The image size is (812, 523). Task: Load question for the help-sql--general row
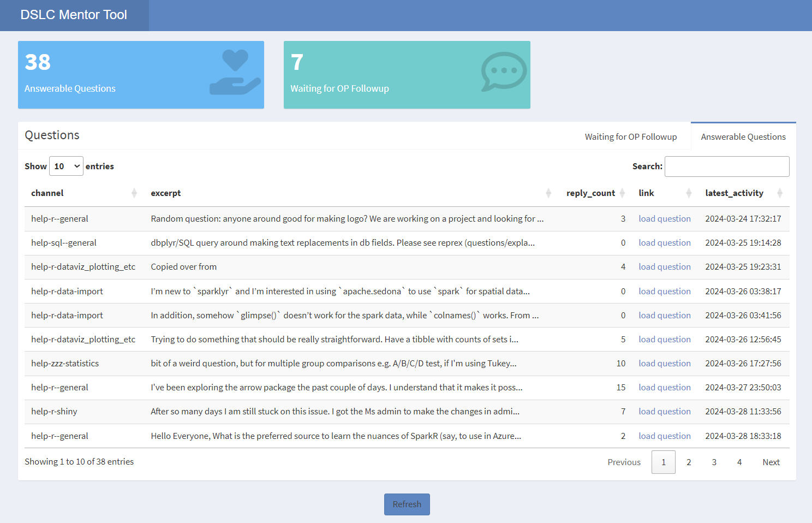click(x=664, y=243)
